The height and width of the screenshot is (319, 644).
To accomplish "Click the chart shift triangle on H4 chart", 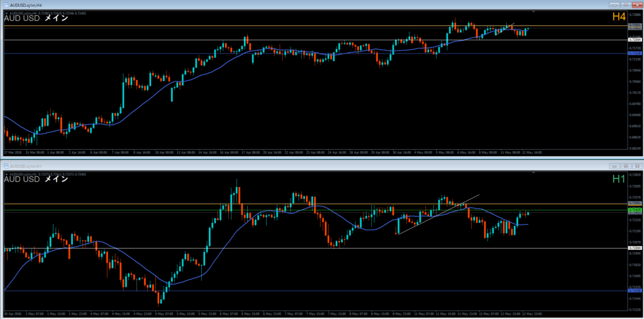I will (x=533, y=11).
